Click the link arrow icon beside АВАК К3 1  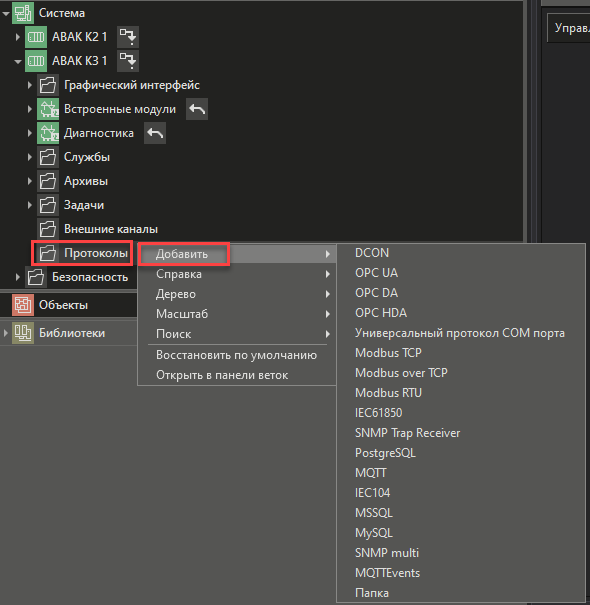(128, 61)
